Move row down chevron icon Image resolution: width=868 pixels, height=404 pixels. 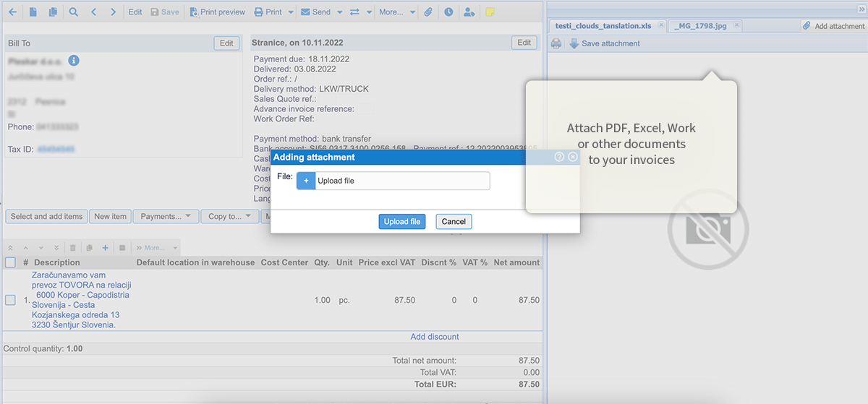(x=41, y=248)
